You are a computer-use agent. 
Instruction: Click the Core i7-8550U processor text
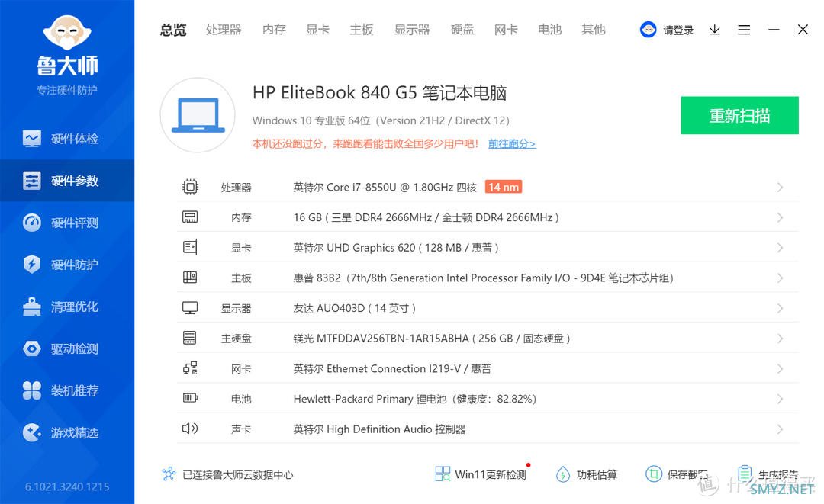(385, 188)
